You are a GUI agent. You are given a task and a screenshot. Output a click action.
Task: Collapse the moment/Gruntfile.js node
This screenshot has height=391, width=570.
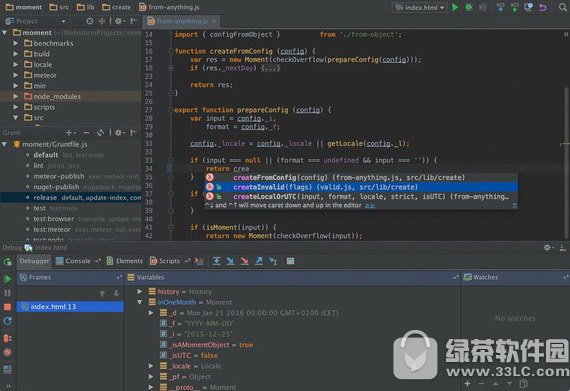(x=4, y=144)
